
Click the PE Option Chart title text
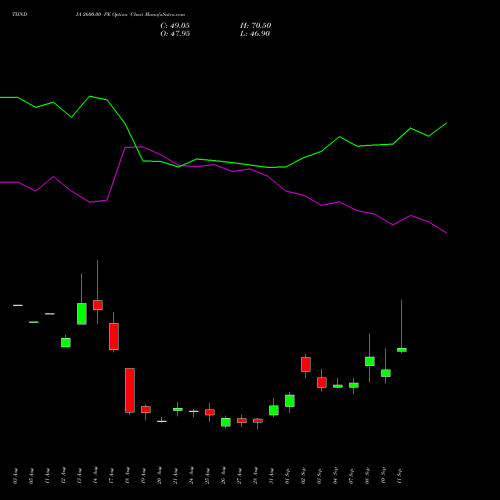pos(130,15)
